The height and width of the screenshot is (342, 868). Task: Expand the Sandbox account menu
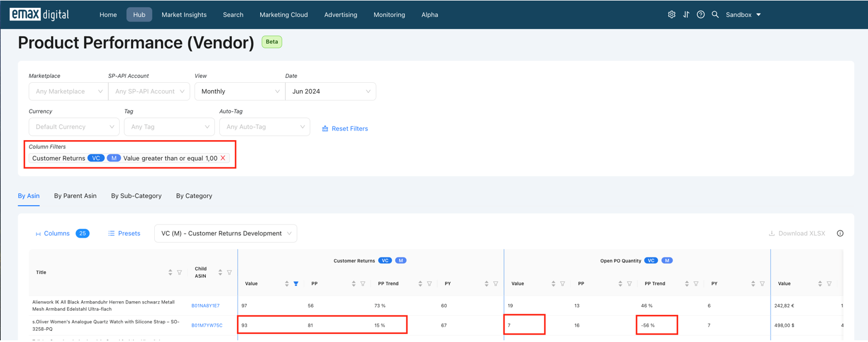pos(743,15)
